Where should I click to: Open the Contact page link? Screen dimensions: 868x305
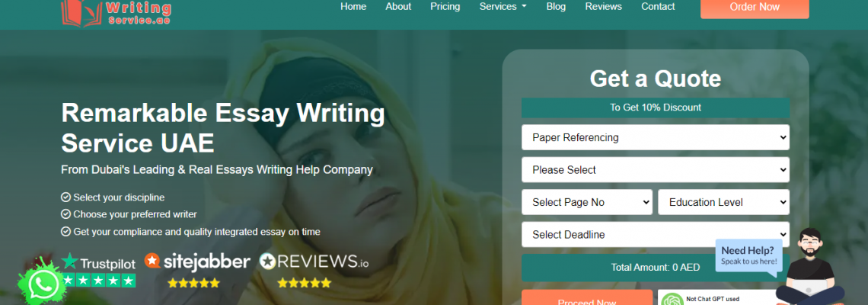click(658, 7)
